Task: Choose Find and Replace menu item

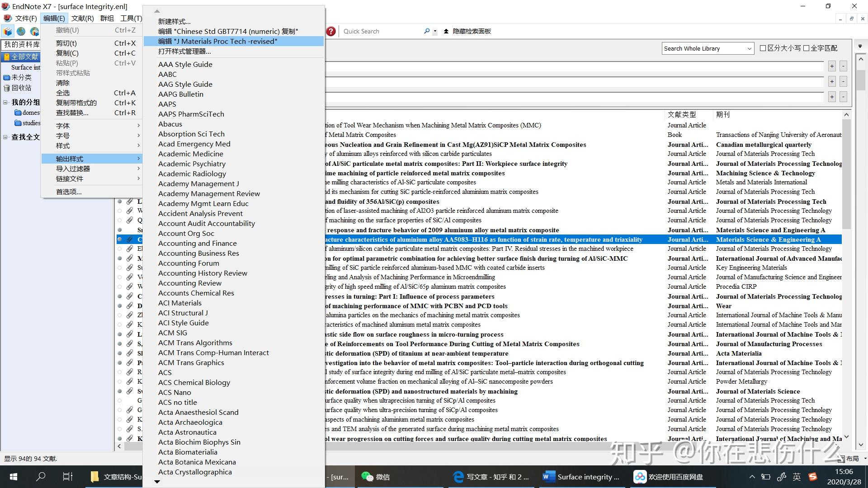Action: coord(92,113)
